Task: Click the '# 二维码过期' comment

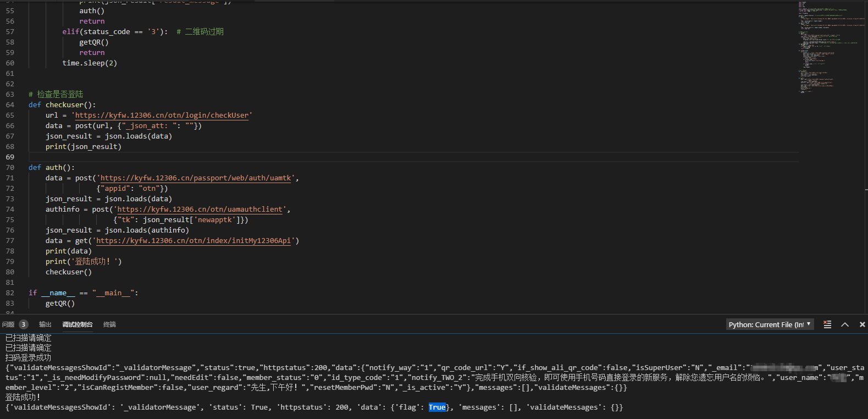Action: click(x=200, y=32)
